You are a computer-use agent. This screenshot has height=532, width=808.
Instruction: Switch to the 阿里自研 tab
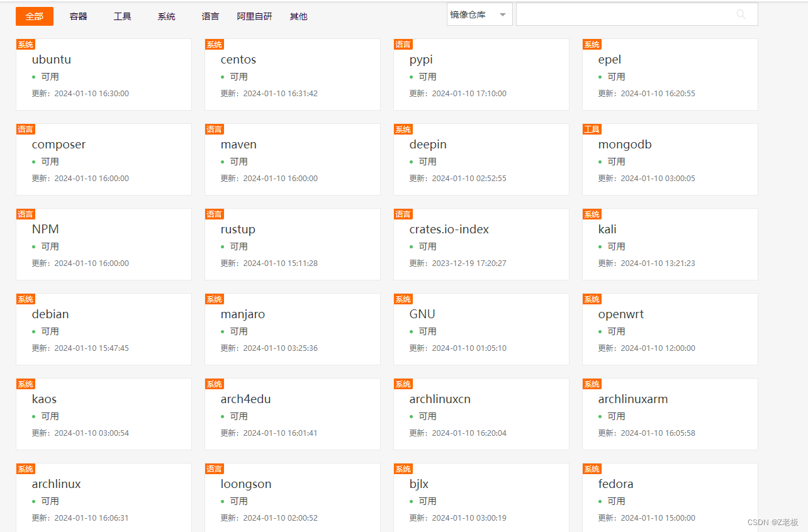(x=255, y=16)
